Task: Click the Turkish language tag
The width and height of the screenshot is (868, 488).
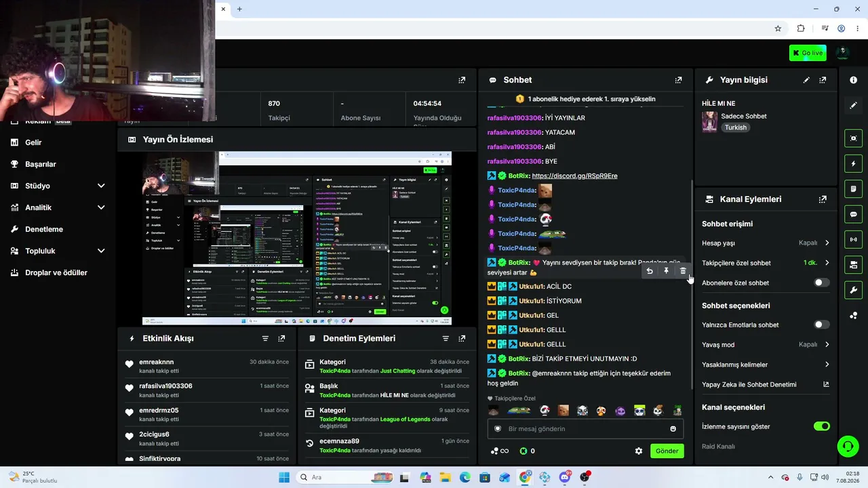Action: (x=735, y=127)
